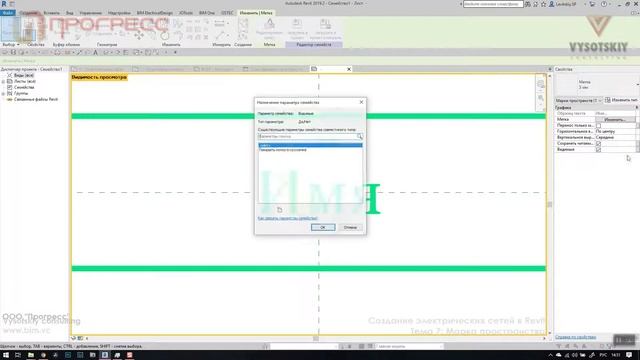Expand the Группы node in project browser

[x=4, y=93]
